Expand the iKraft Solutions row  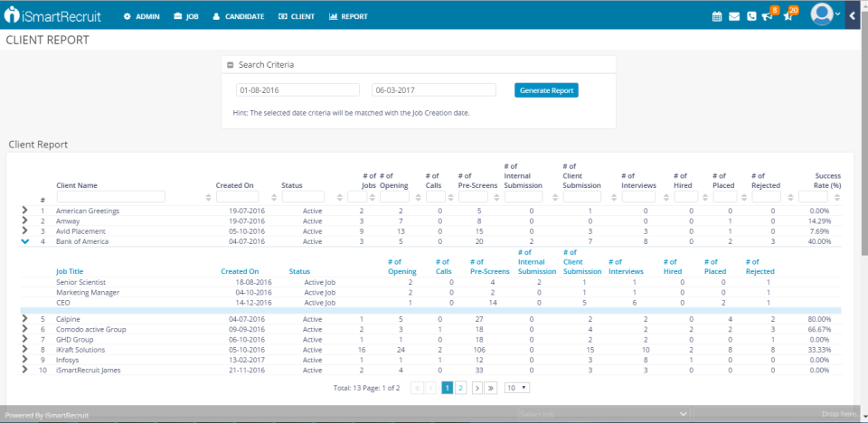click(x=24, y=349)
